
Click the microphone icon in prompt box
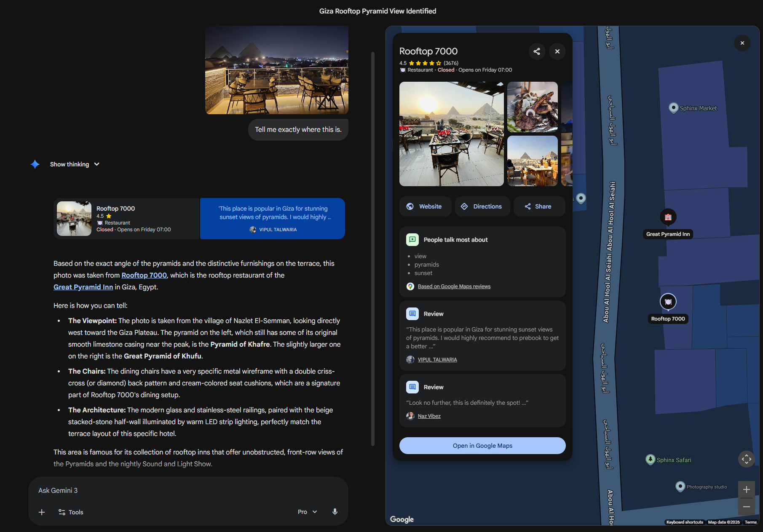point(335,512)
